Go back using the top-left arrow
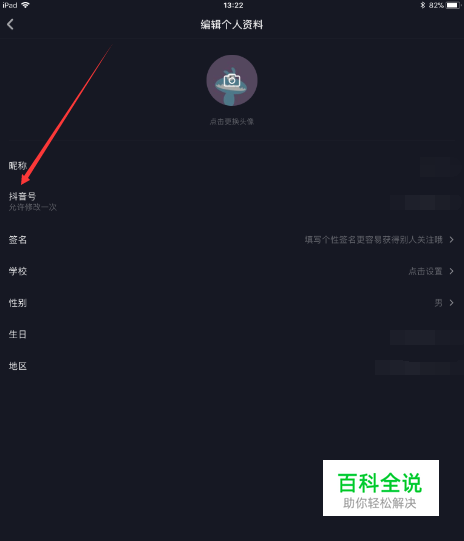464x541 pixels. point(10,24)
